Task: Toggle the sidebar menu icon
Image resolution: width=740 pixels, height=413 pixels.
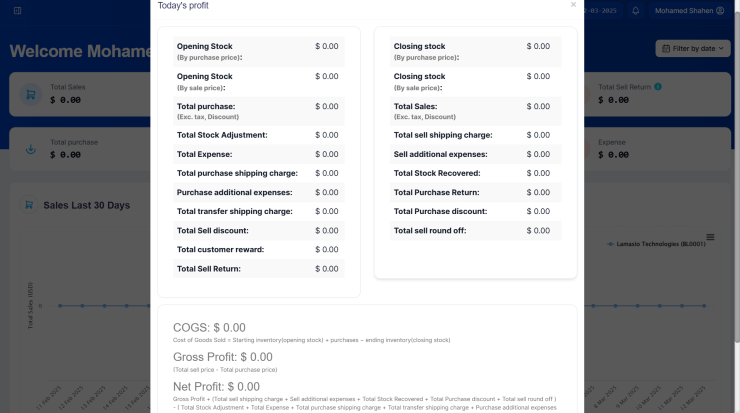Action: tap(18, 11)
